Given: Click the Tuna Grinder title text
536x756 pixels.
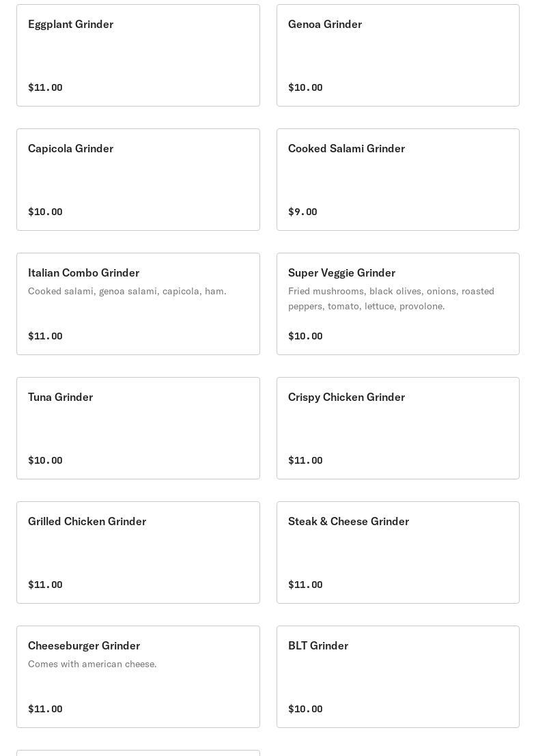Looking at the screenshot, I should tap(60, 397).
